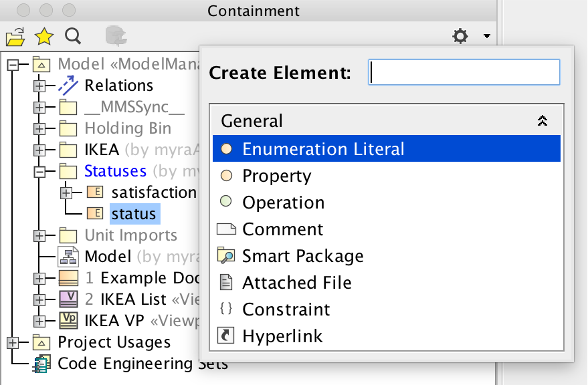Click the Relations dashed arrow icon

(68, 85)
